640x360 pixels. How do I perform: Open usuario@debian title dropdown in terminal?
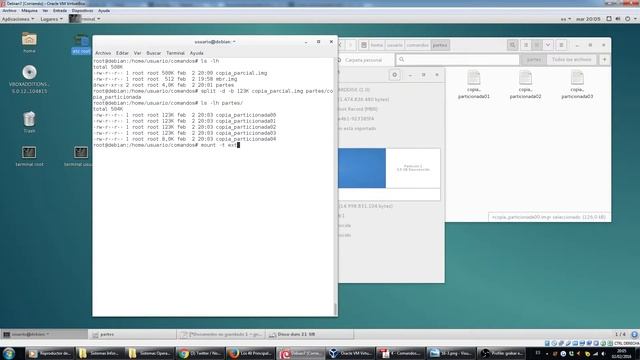tap(215, 42)
